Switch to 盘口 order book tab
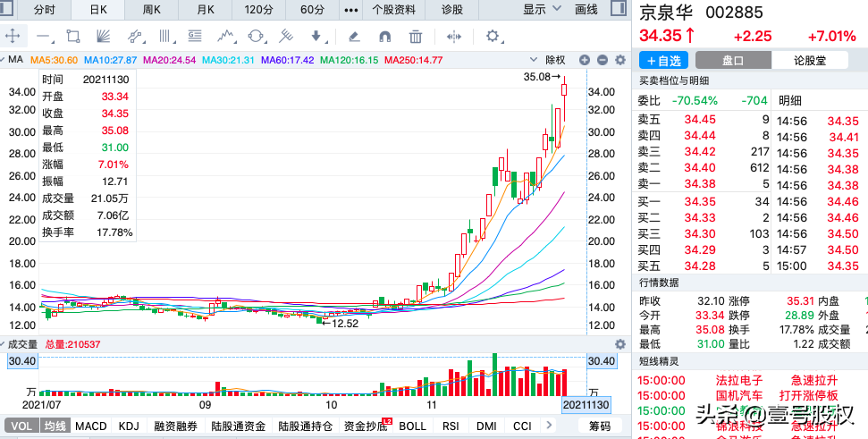 [733, 60]
